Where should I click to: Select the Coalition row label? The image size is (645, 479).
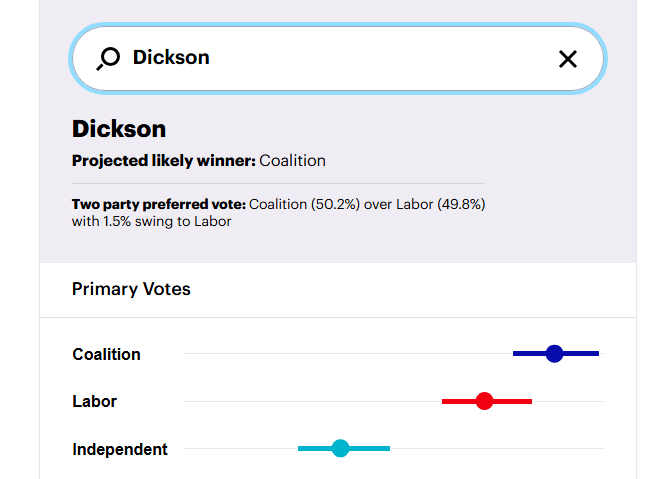point(106,354)
